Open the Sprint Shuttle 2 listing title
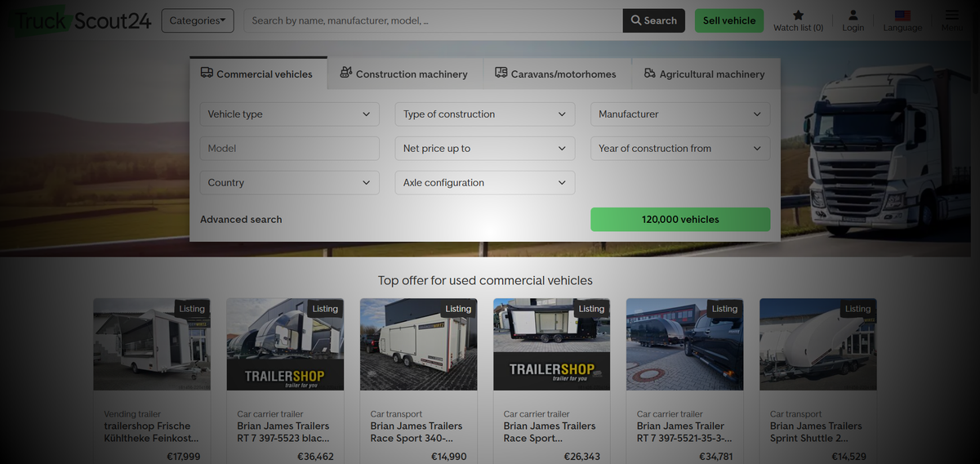The height and width of the screenshot is (464, 980). 818,432
